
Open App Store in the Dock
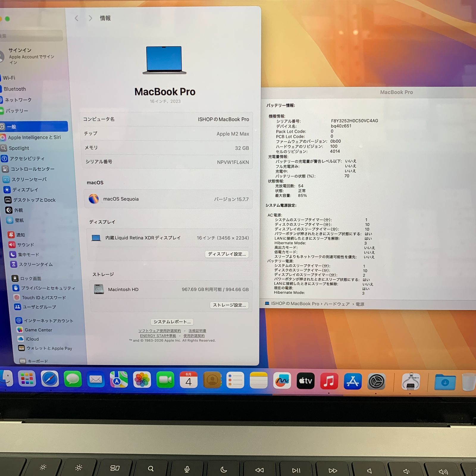click(353, 381)
